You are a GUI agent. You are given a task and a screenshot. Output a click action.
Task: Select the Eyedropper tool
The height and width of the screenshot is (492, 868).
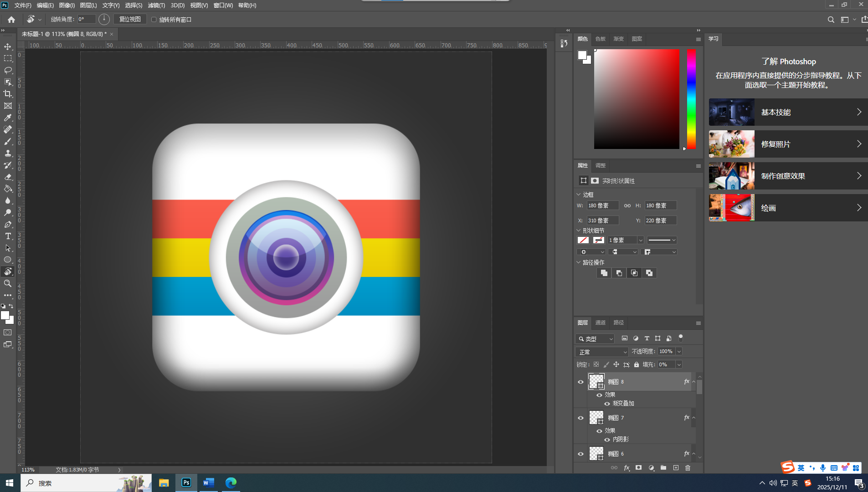[x=8, y=118]
